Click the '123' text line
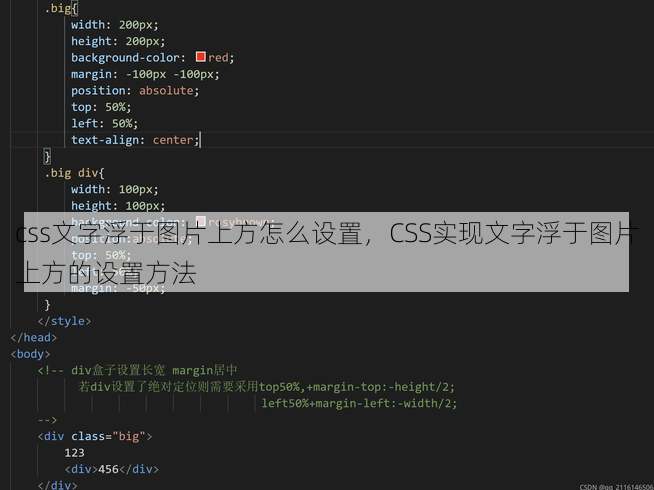 click(74, 453)
